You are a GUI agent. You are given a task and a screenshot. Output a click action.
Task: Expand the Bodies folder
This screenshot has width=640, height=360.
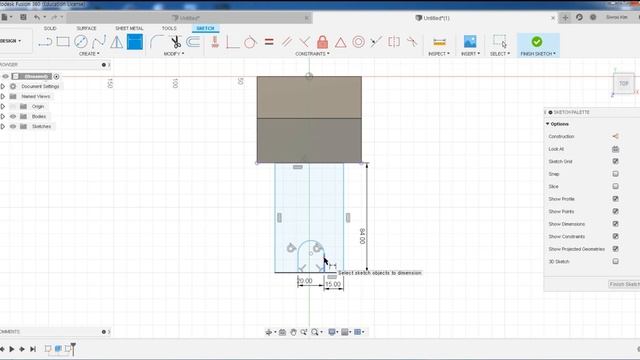tap(3, 116)
